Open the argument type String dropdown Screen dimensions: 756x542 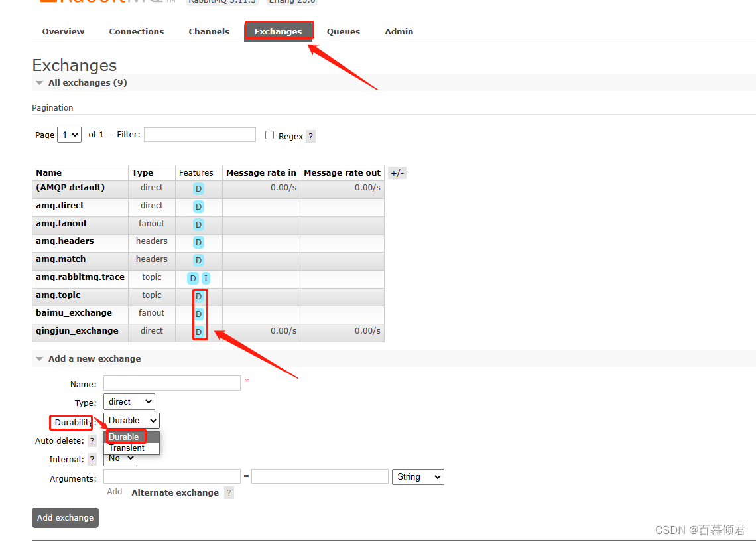418,477
